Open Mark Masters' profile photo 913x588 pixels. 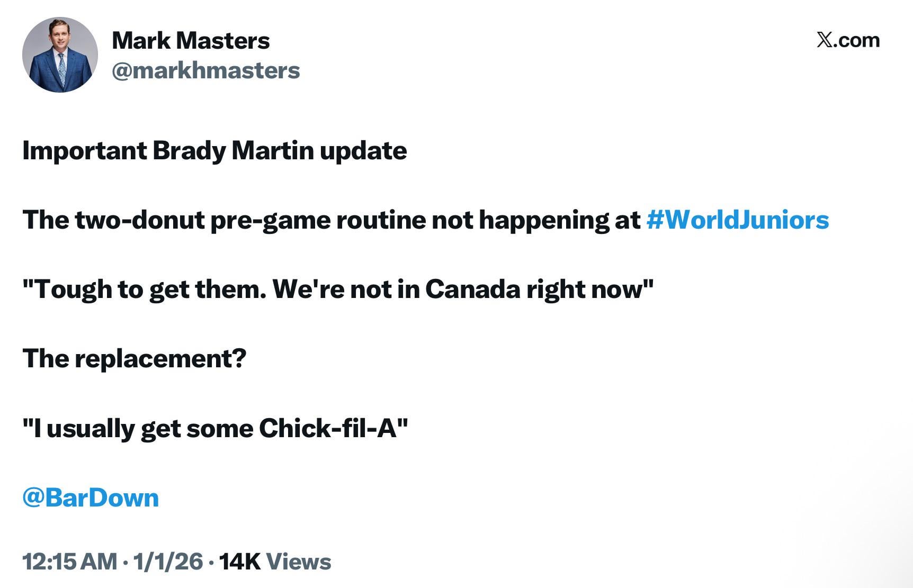pyautogui.click(x=60, y=55)
